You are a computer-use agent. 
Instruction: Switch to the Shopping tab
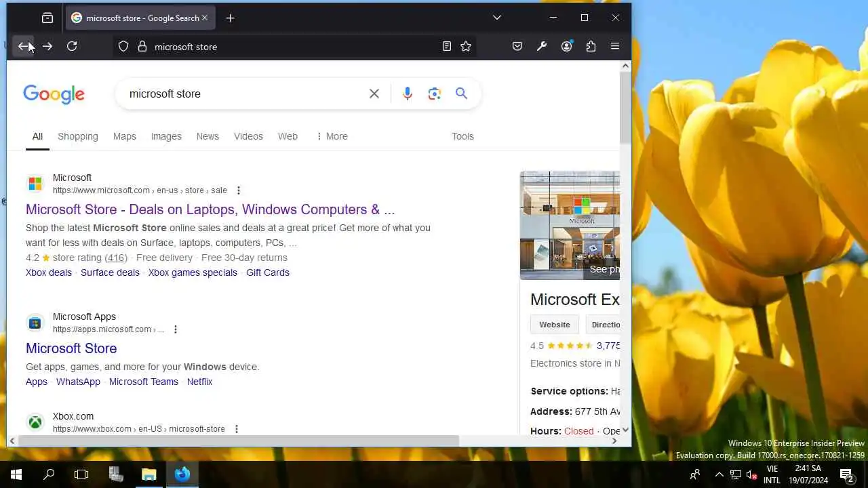(x=78, y=136)
